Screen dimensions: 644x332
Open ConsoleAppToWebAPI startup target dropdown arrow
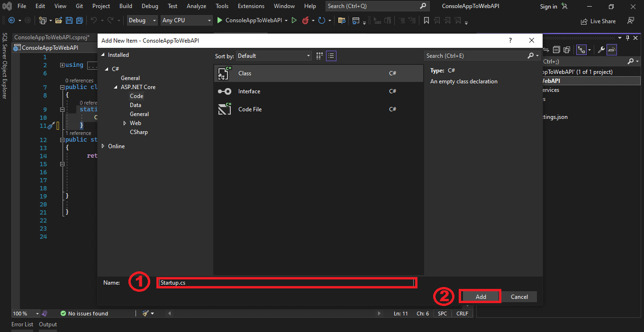[286, 20]
